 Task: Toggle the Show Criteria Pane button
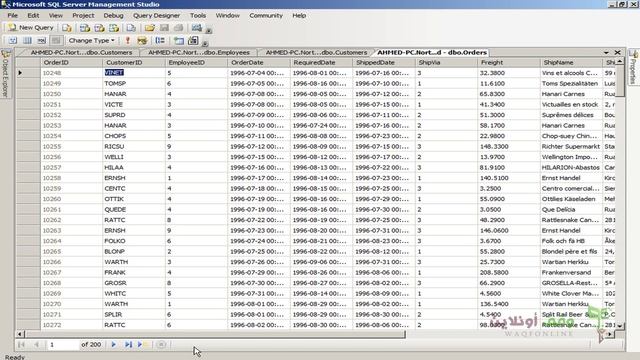[27, 40]
